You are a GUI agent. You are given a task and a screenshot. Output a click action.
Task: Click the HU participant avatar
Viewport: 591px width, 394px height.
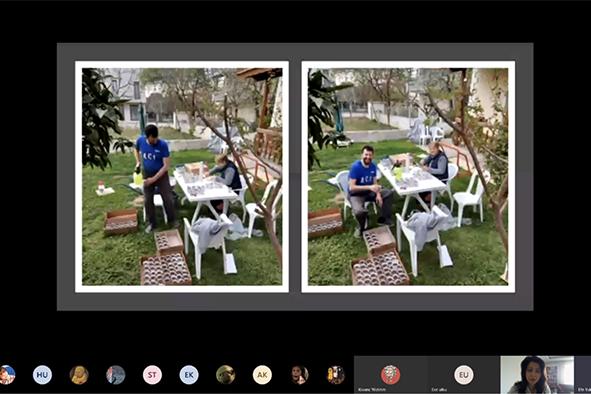click(x=42, y=375)
